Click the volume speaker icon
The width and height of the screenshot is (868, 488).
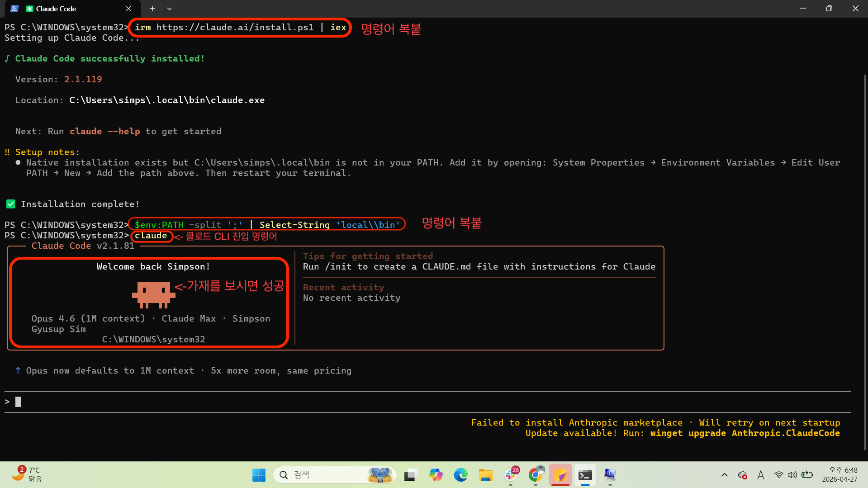click(792, 475)
